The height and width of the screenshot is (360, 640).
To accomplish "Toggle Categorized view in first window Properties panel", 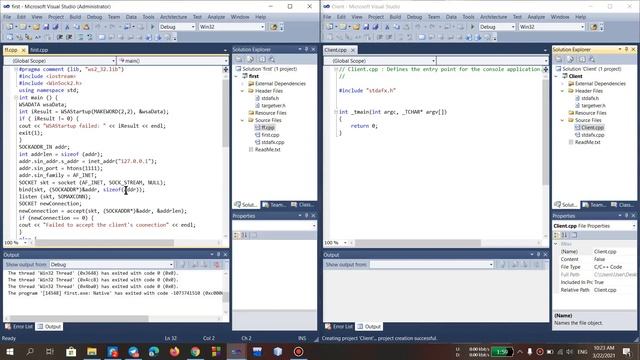I will [x=236, y=235].
